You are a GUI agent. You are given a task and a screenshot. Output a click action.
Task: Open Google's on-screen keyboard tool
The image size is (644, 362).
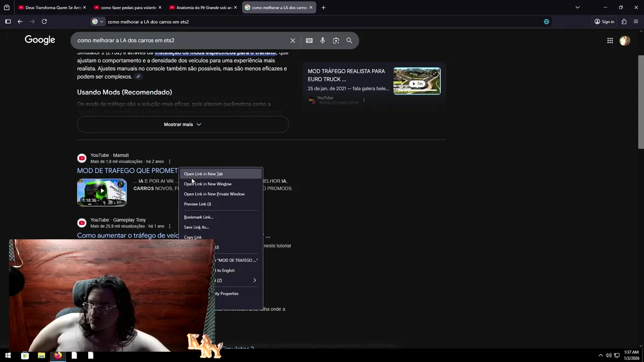pyautogui.click(x=309, y=40)
